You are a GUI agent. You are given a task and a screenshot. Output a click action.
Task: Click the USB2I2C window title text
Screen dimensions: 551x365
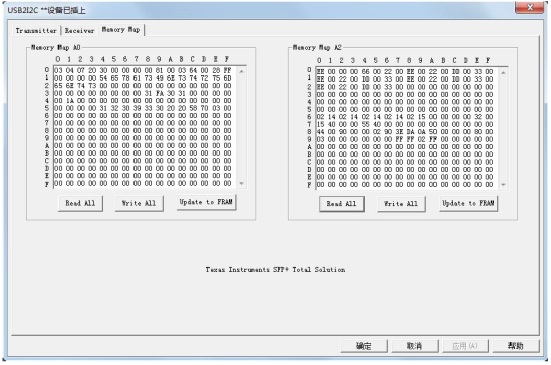coord(46,10)
